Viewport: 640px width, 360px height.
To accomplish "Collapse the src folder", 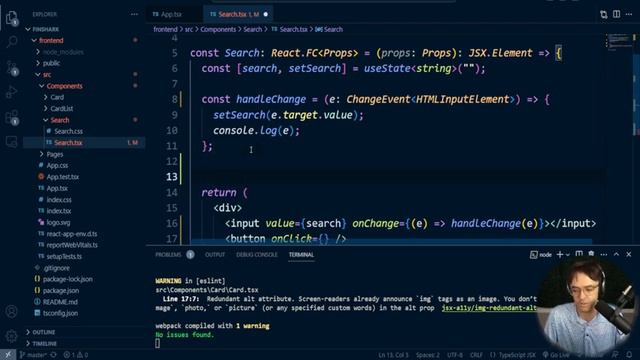I will pyautogui.click(x=47, y=75).
